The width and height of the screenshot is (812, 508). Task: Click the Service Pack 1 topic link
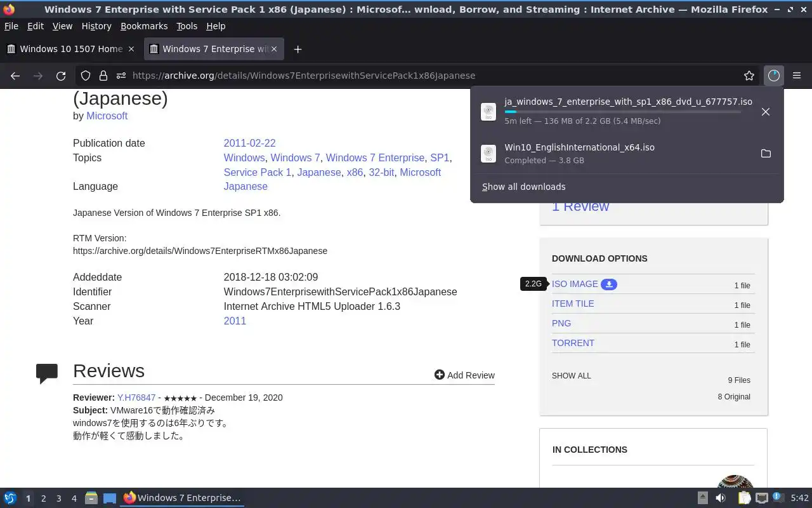(258, 172)
